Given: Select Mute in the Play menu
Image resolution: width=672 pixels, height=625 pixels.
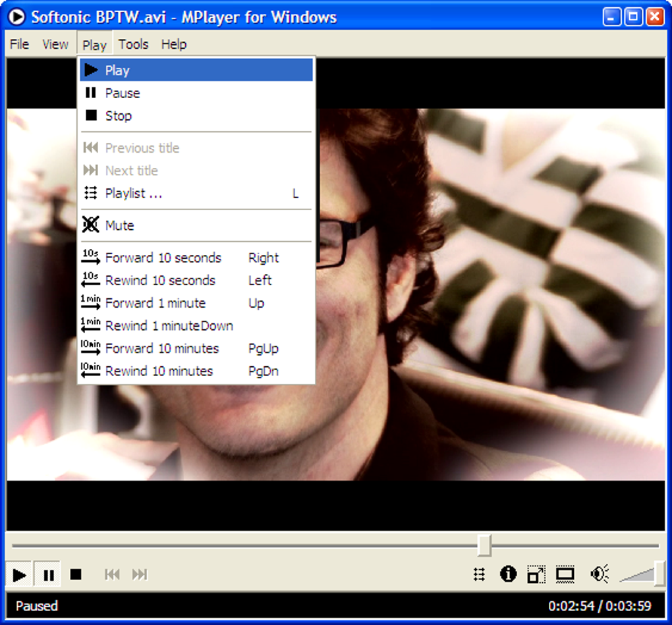Looking at the screenshot, I should pos(196,225).
